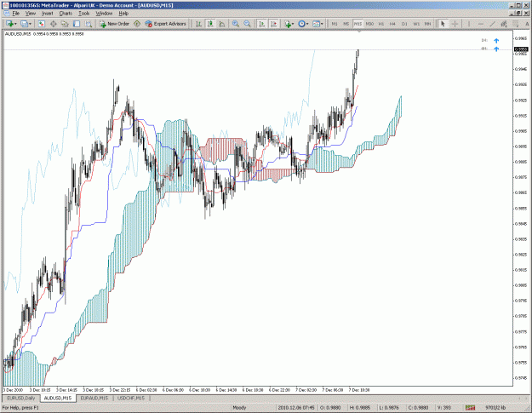Toggle the Chart Shift icon
This screenshot has width=532, height=413.
tap(273, 24)
